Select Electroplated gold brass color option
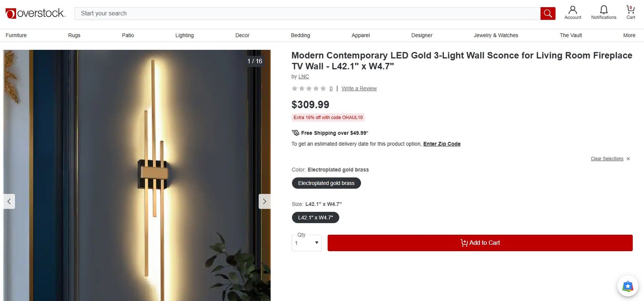Viewport: 644px width, 301px height. [x=326, y=183]
